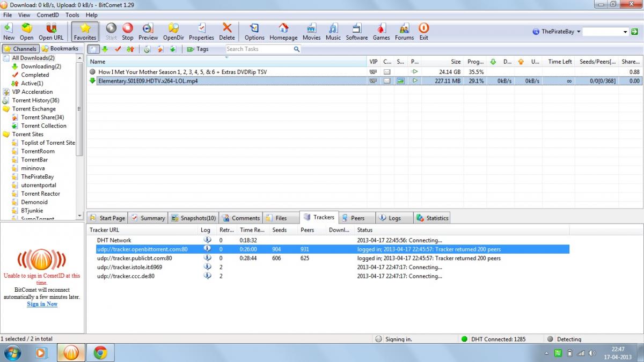Click the DHT Connected: 1285 status indicator
The width and height of the screenshot is (644, 362).
click(493, 339)
